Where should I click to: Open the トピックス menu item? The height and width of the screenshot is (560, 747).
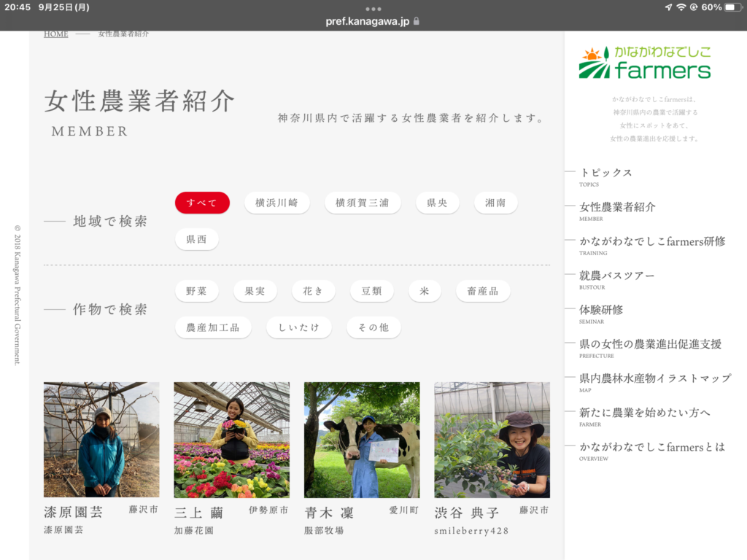(605, 173)
